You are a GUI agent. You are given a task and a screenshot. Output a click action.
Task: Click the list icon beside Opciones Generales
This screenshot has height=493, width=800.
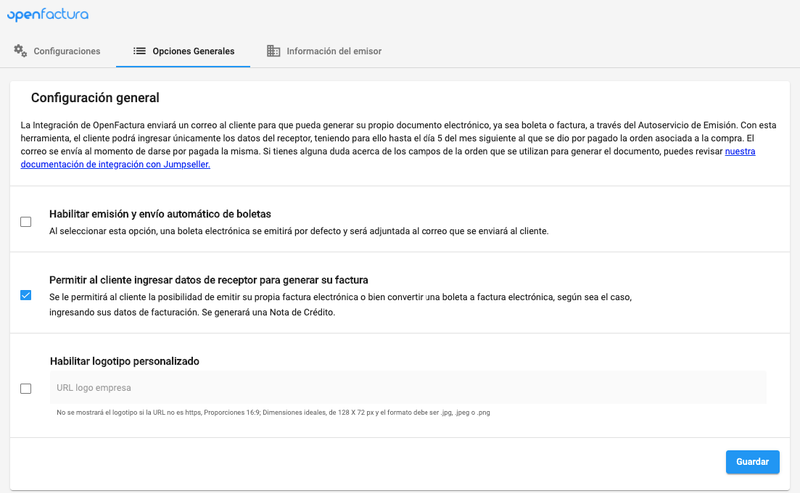tap(139, 51)
